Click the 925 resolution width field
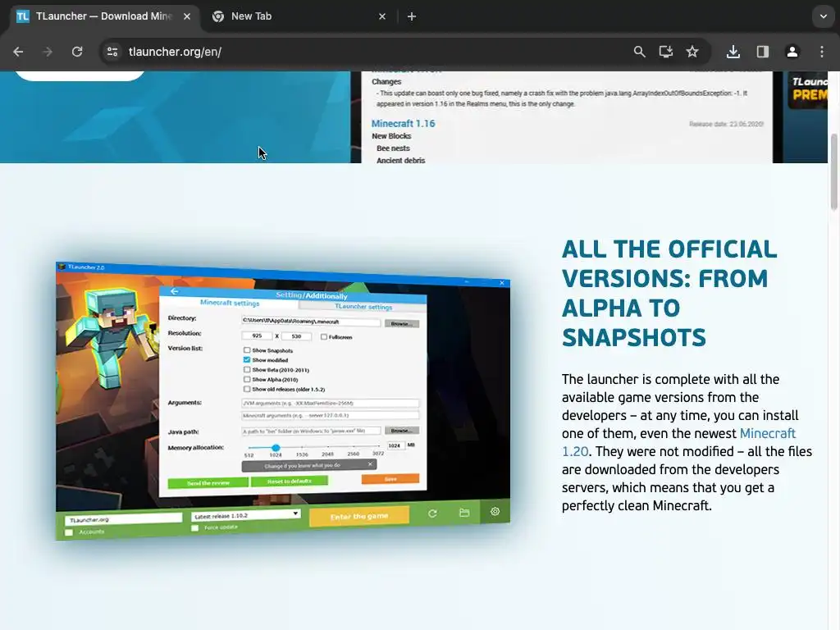This screenshot has height=630, width=840. click(257, 336)
